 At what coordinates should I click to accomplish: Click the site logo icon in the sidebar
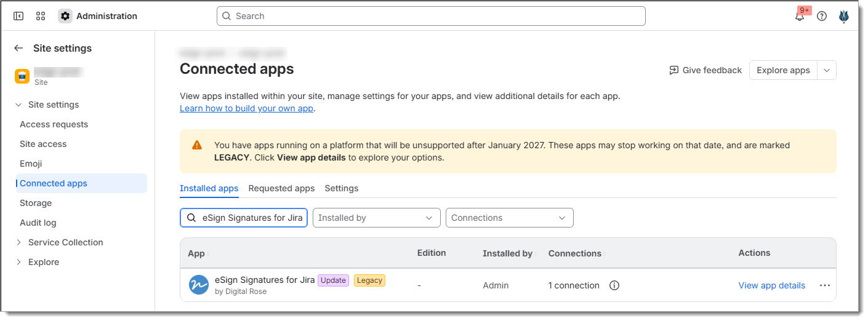click(22, 76)
